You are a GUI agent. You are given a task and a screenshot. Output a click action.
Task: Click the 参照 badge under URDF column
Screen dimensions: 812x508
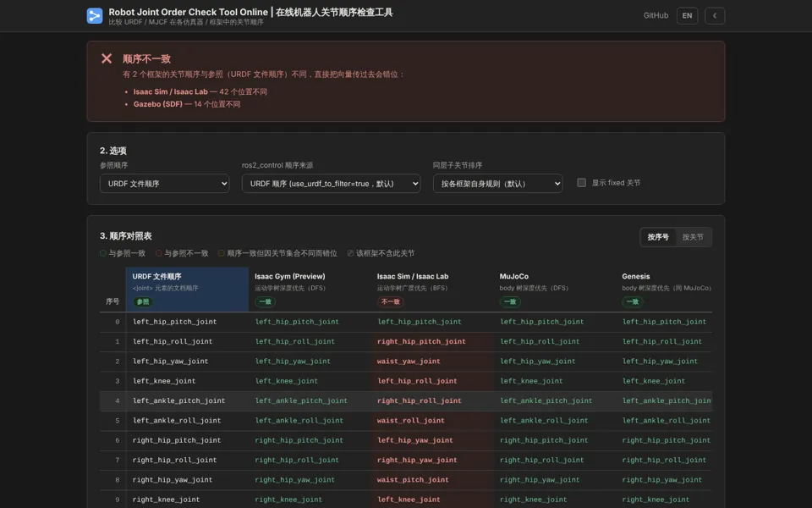[143, 301]
